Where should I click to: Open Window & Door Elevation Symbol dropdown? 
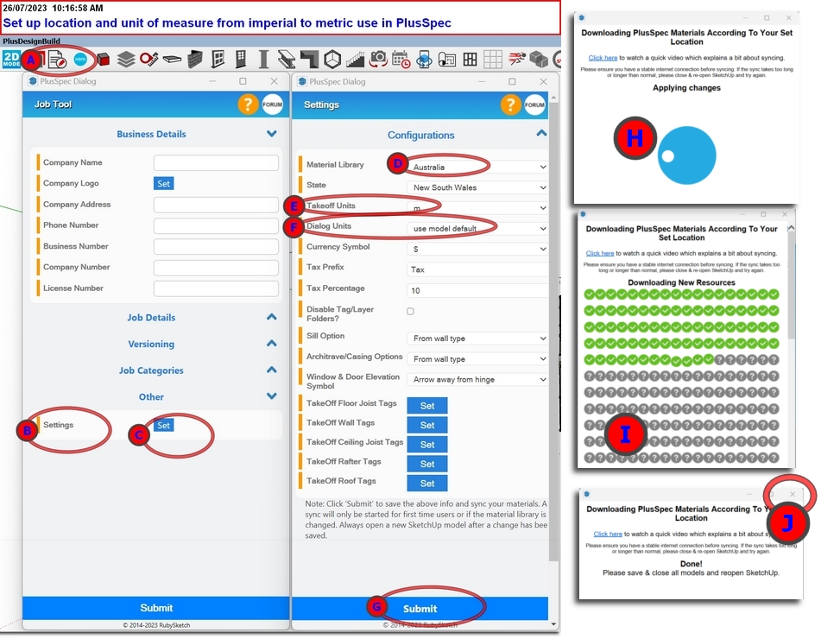pyautogui.click(x=478, y=379)
